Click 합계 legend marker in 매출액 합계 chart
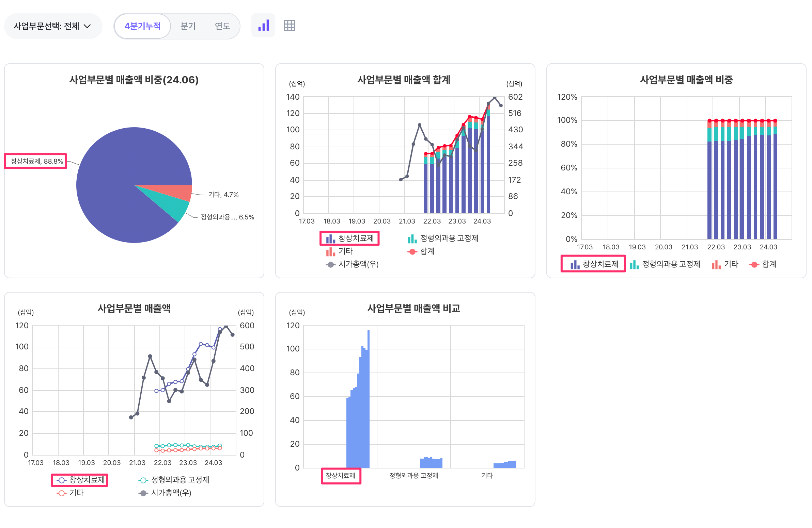 pos(412,251)
